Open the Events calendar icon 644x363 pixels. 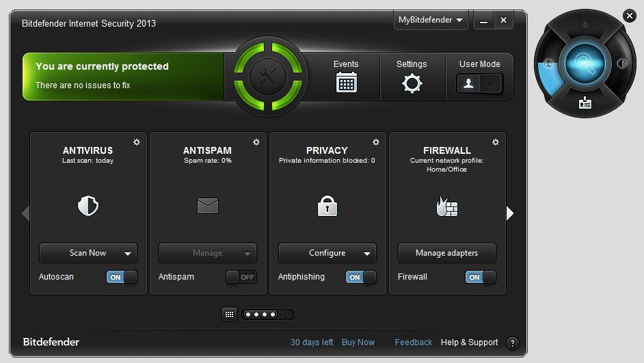346,83
